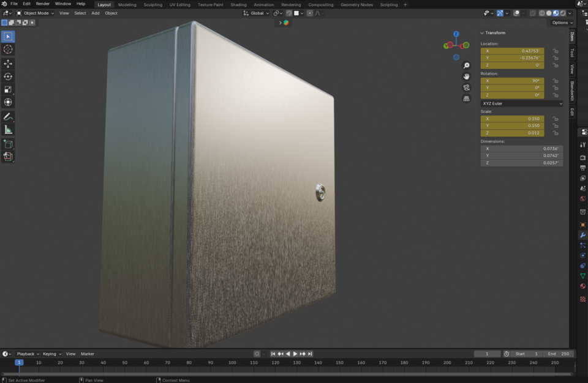588x383 pixels.
Task: Toggle snapping on in the viewport header
Action: point(289,13)
